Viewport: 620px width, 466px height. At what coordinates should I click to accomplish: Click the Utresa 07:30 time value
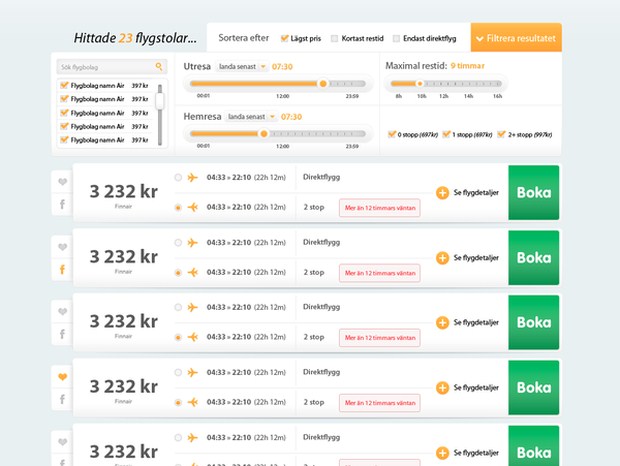[282, 66]
